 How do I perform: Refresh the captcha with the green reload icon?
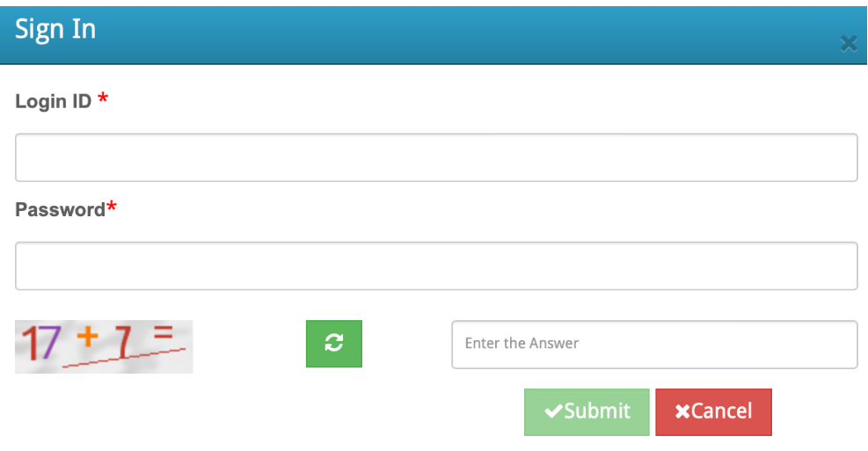(334, 343)
